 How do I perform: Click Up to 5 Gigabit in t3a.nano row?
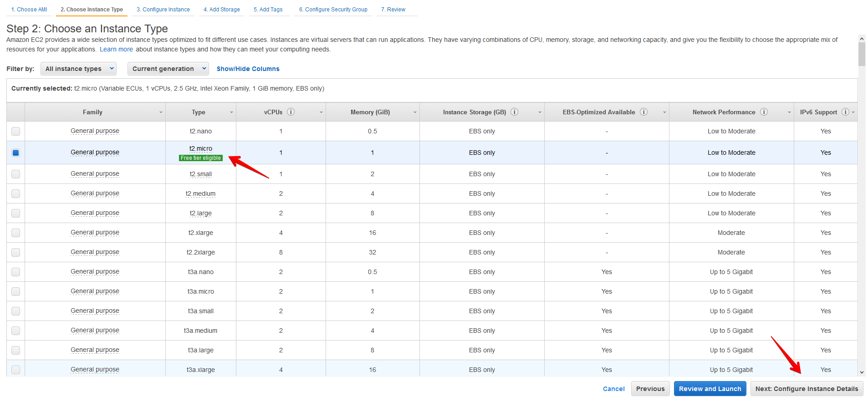[731, 272]
